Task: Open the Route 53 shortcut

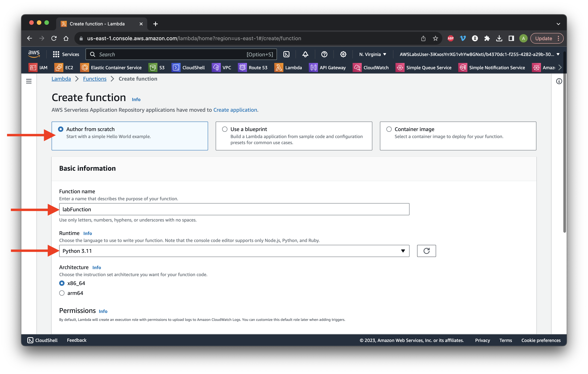Action: pyautogui.click(x=252, y=68)
